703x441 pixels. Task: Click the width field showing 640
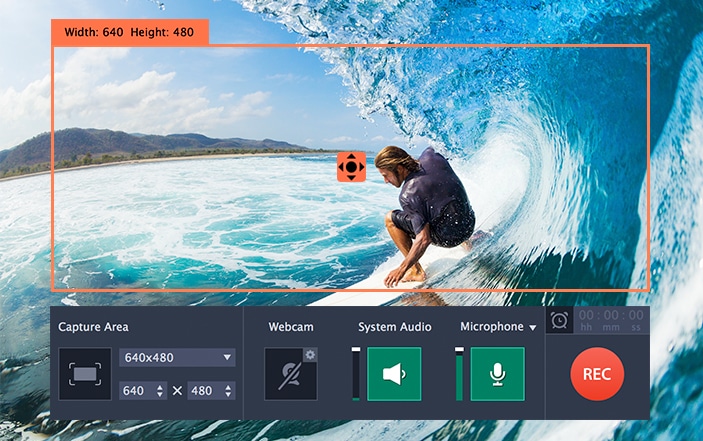click(135, 390)
